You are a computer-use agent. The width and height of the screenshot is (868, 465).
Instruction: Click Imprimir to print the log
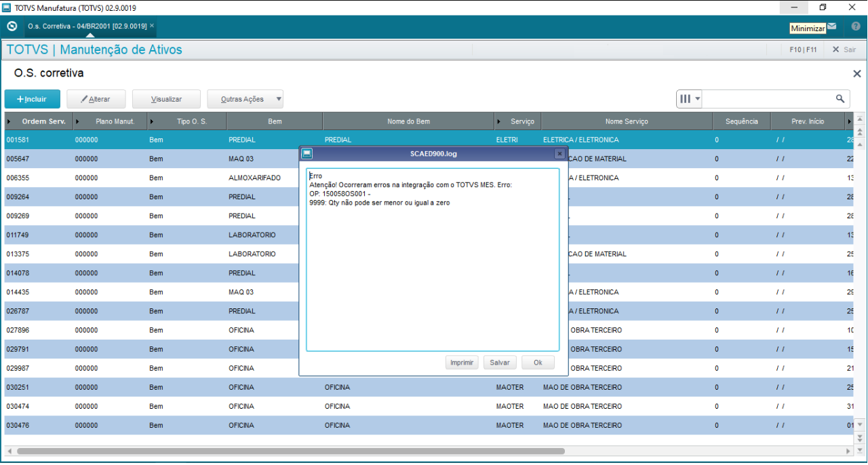coord(462,363)
